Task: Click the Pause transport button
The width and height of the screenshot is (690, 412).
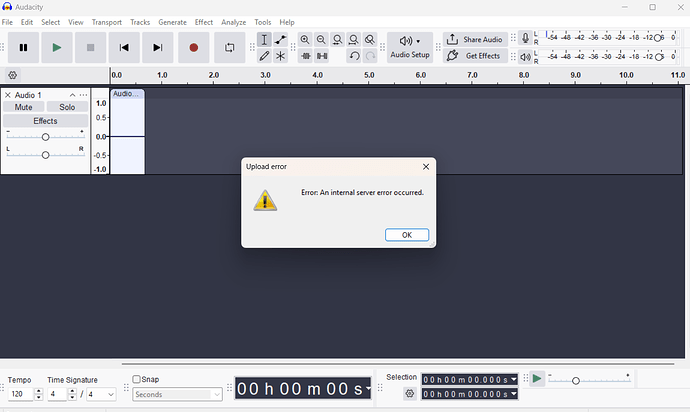Action: (x=23, y=48)
